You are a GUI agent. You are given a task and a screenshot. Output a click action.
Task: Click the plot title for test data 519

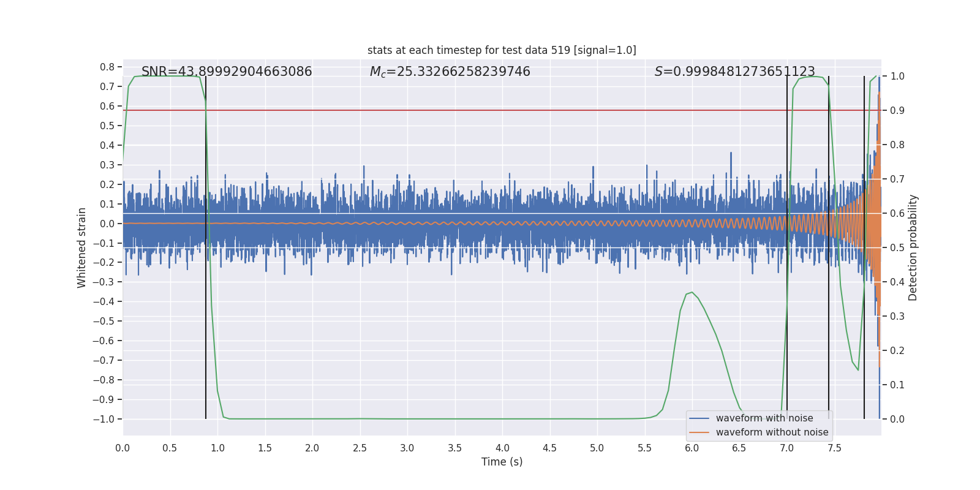(502, 50)
